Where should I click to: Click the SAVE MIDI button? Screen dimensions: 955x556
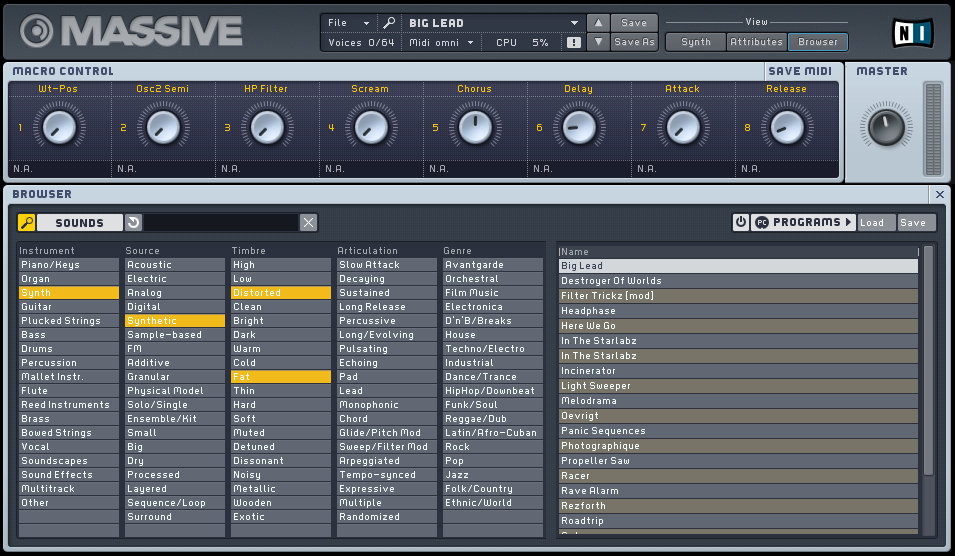(x=800, y=71)
